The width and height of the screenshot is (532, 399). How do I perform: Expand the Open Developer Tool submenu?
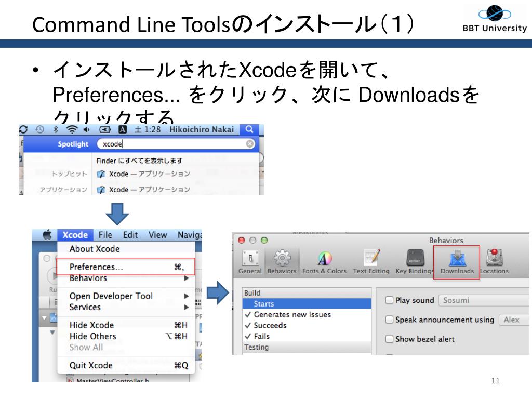point(126,296)
